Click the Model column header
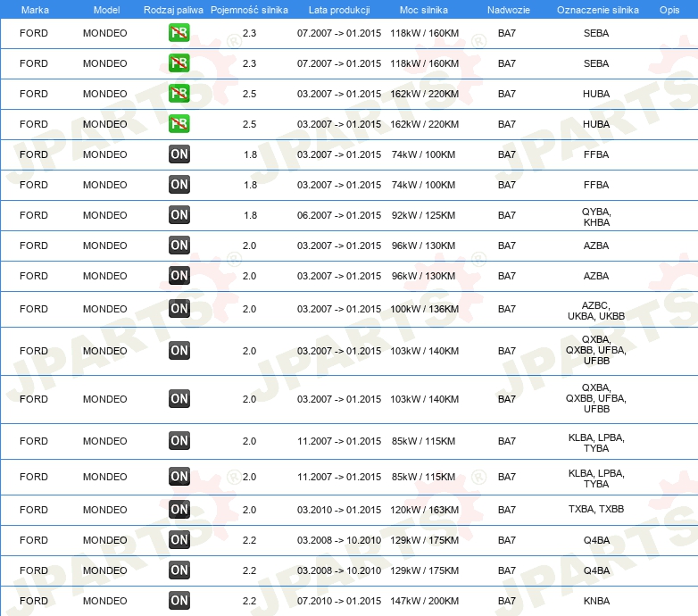 pyautogui.click(x=106, y=10)
